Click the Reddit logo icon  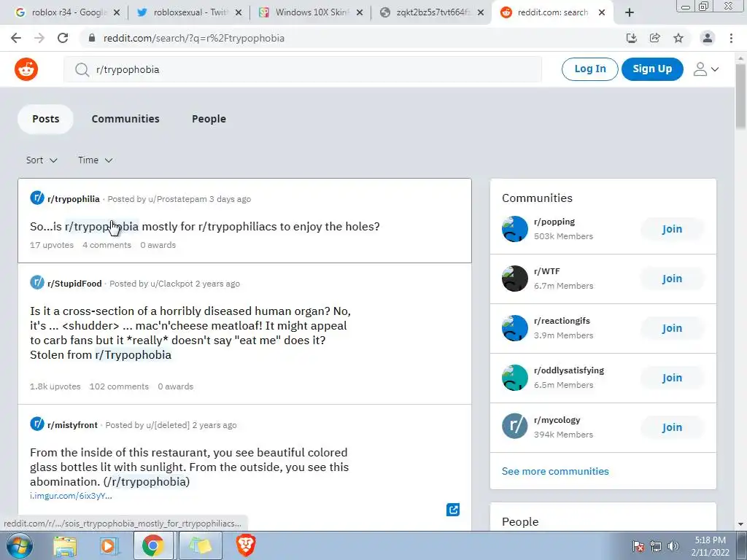[x=26, y=69]
